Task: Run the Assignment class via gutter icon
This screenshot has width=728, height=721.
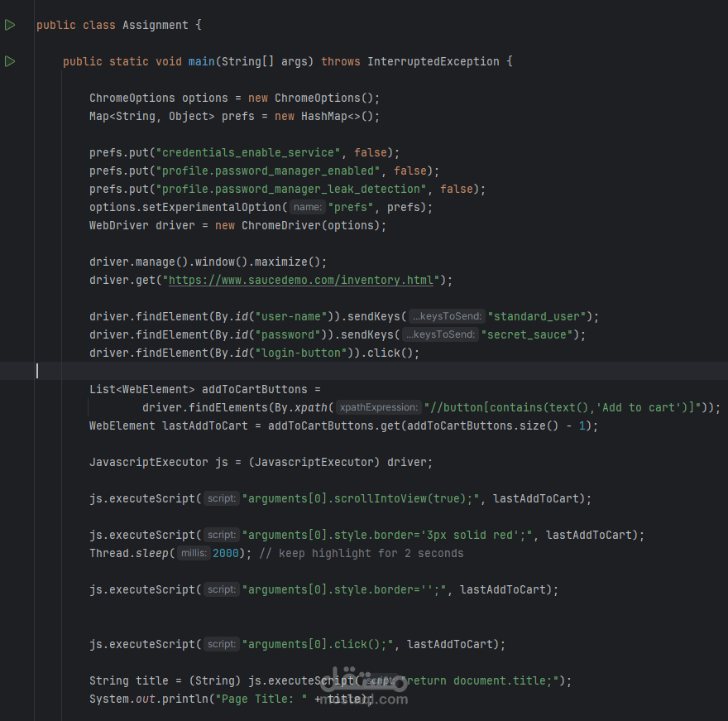Action: [x=10, y=25]
